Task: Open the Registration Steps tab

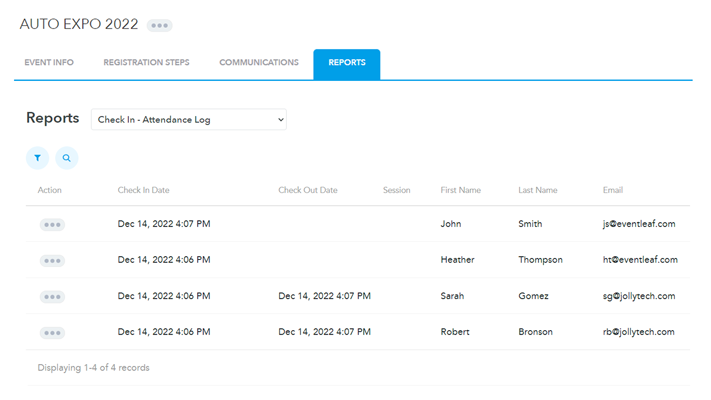Action: coord(146,63)
